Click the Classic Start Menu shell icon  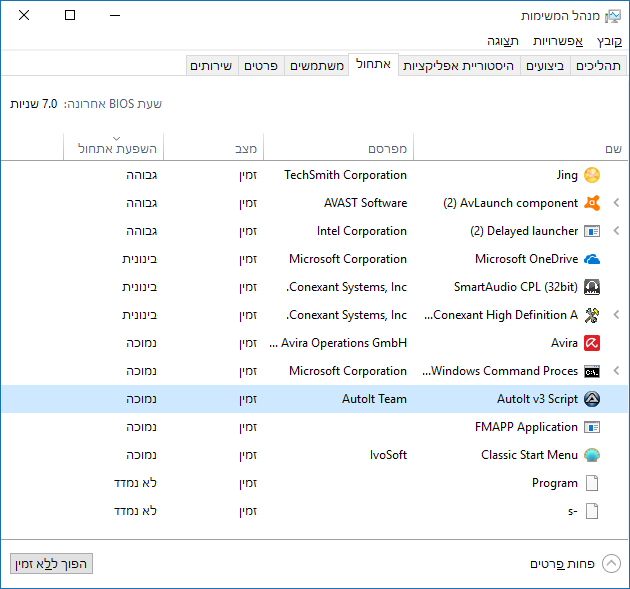592,455
